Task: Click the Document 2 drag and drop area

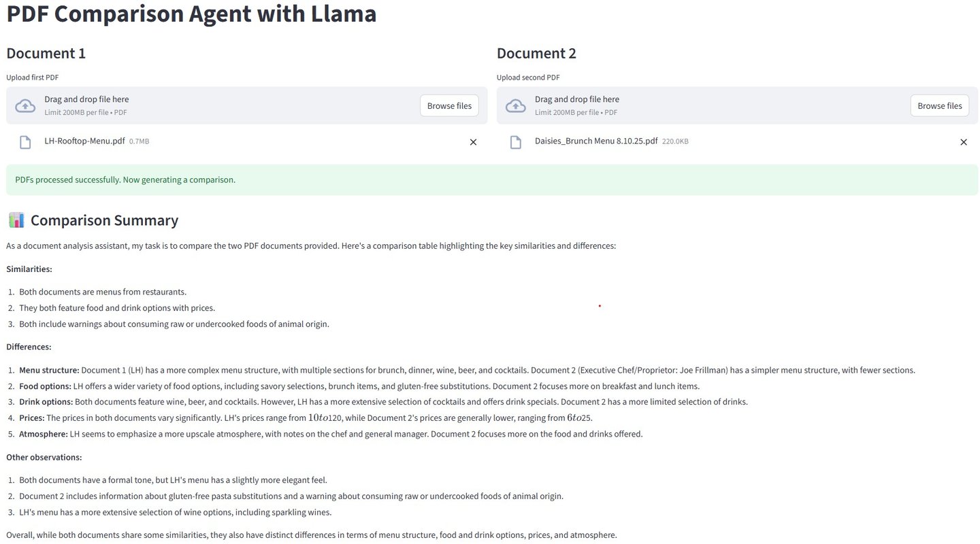Action: [737, 105]
